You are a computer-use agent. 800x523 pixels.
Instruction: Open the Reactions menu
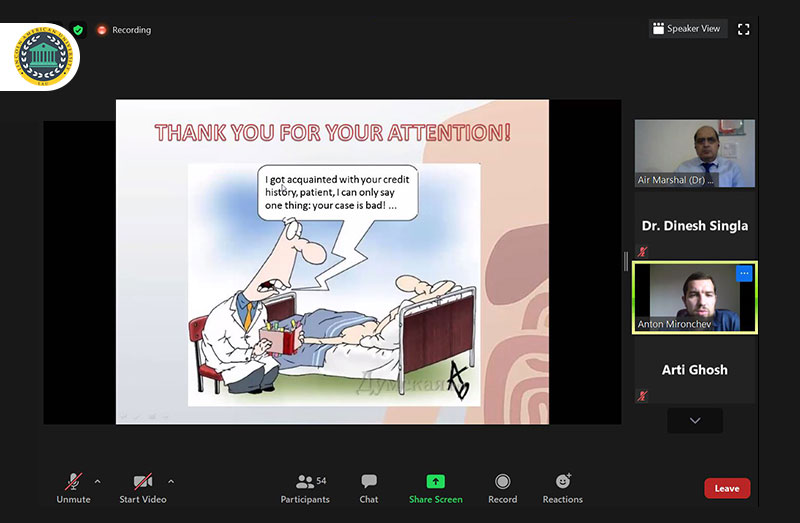(x=563, y=488)
